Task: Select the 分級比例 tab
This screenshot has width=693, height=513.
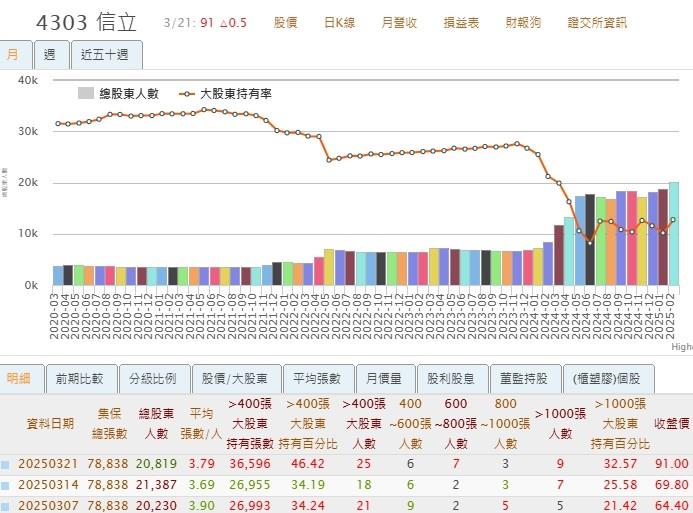Action: coord(155,379)
